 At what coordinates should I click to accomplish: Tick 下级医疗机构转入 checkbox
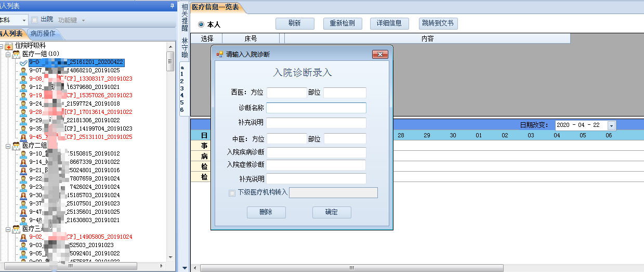coord(232,193)
